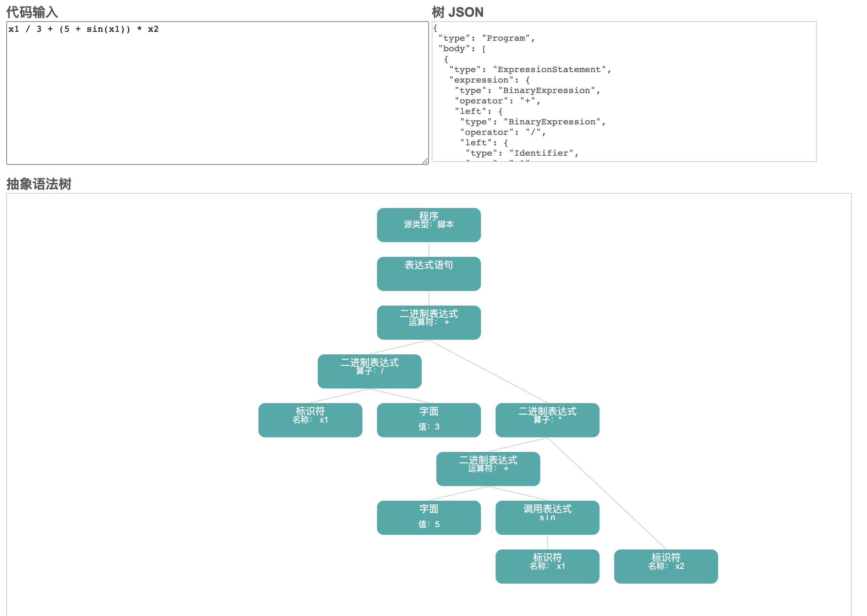The image size is (867, 616).
Task: Click the literal value 5 node
Action: (x=429, y=517)
